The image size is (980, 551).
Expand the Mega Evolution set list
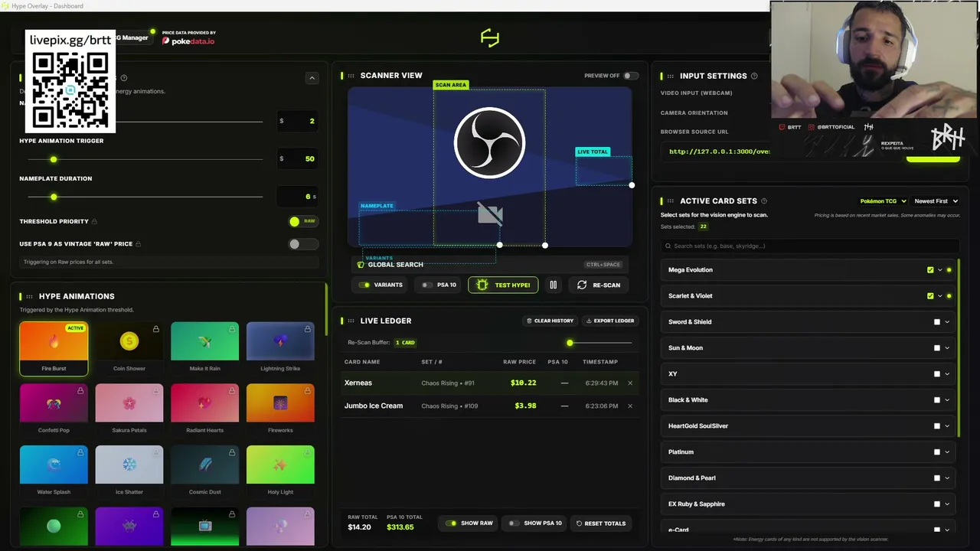pyautogui.click(x=940, y=270)
